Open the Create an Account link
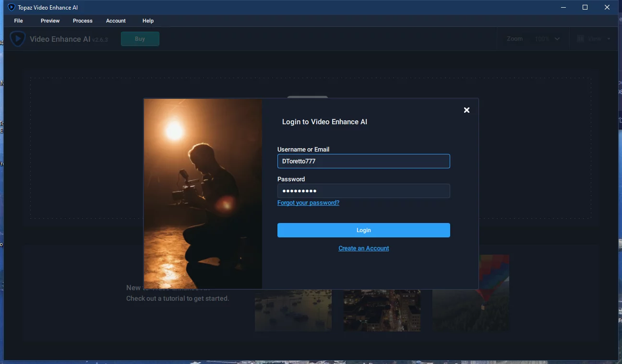Viewport: 622px width, 364px height. [364, 248]
